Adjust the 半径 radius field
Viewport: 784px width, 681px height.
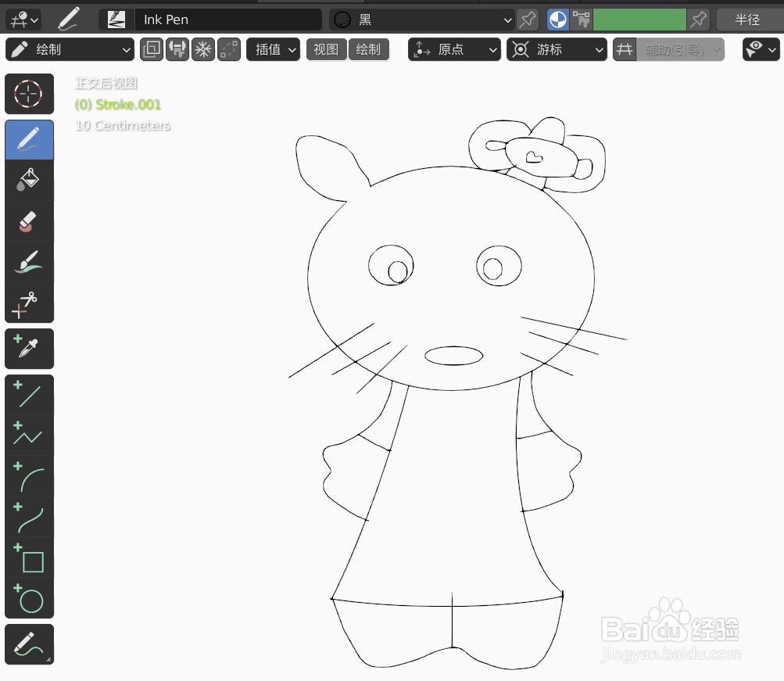(x=750, y=20)
